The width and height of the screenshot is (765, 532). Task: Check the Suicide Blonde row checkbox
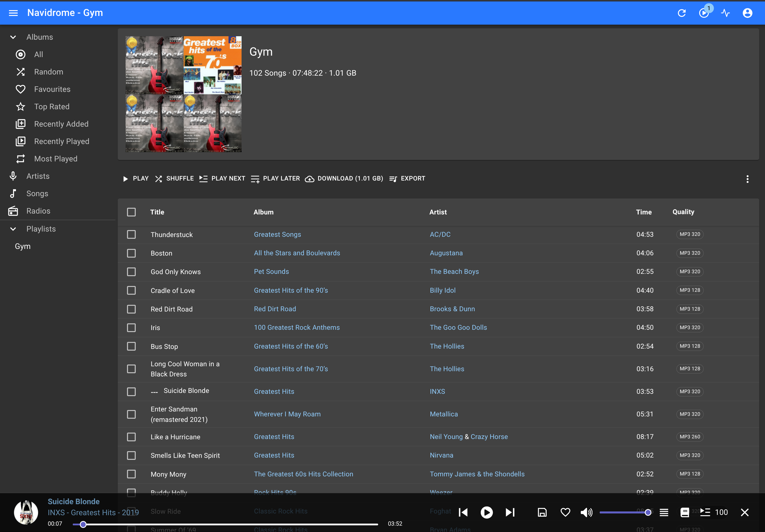131,392
